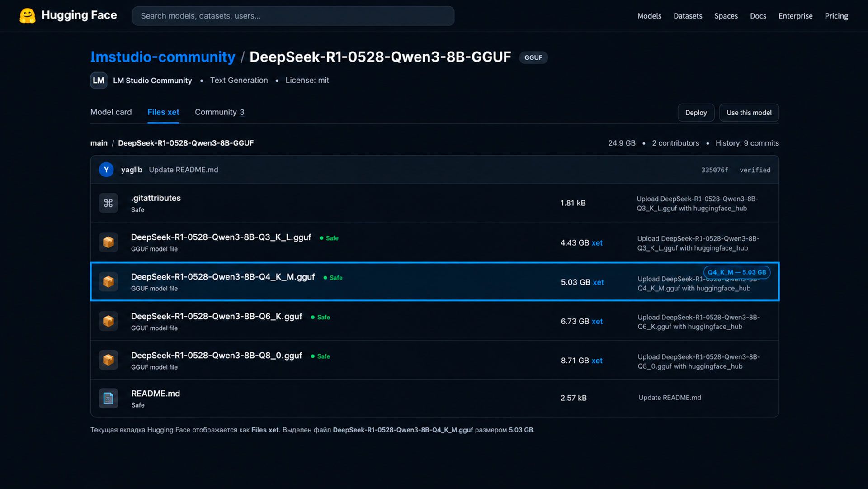The height and width of the screenshot is (489, 868).
Task: Open Docs in top navigation
Action: click(758, 16)
